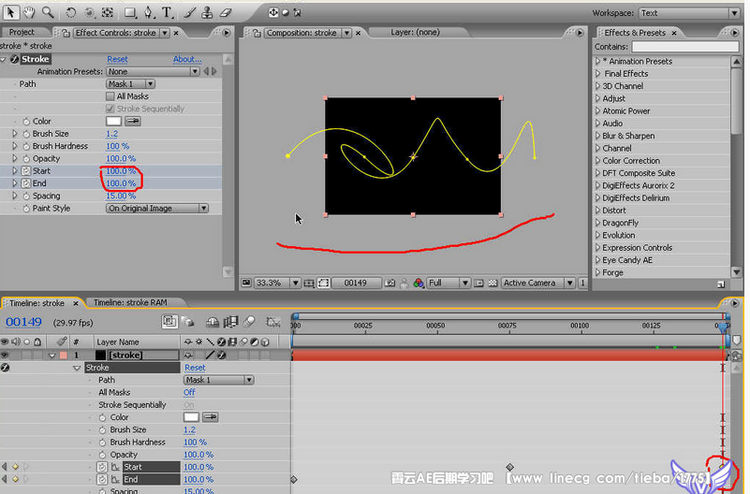
Task: Select the Rectangular Mask tool
Action: [x=130, y=12]
